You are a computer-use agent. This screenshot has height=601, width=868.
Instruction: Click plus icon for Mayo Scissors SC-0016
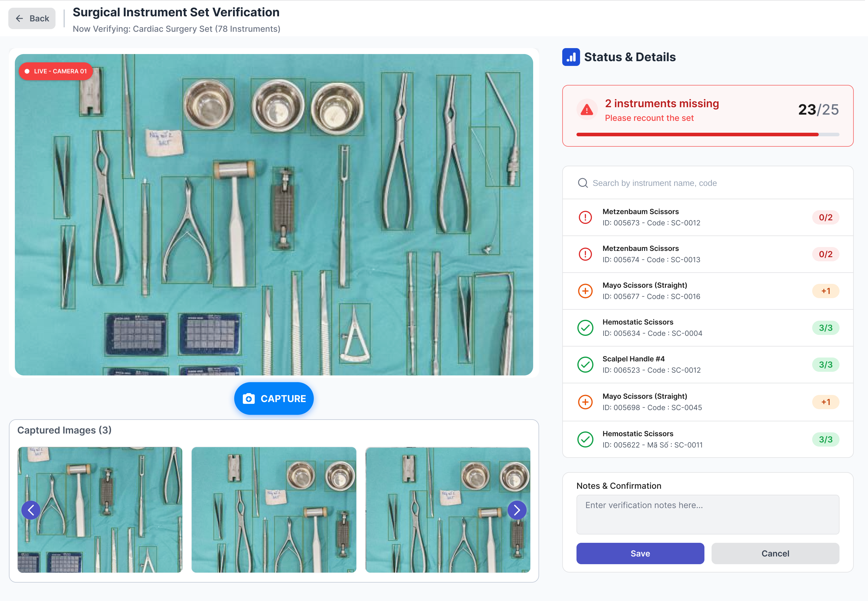[x=585, y=291]
